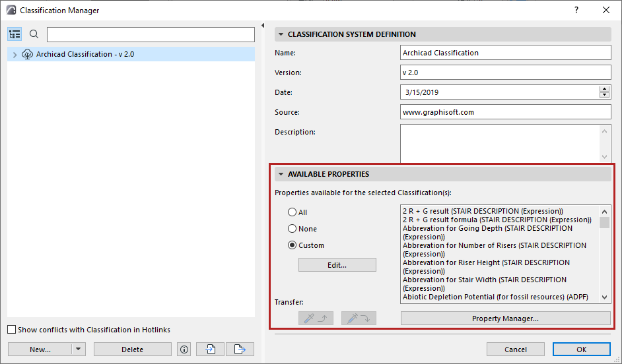The width and height of the screenshot is (622, 364).
Task: Close the Classification Manager dialog
Action: [606, 11]
